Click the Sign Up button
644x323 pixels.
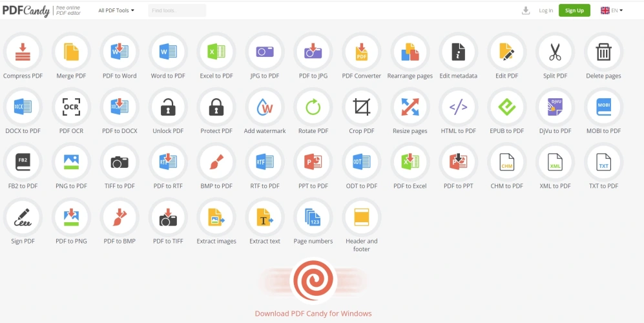[574, 10]
